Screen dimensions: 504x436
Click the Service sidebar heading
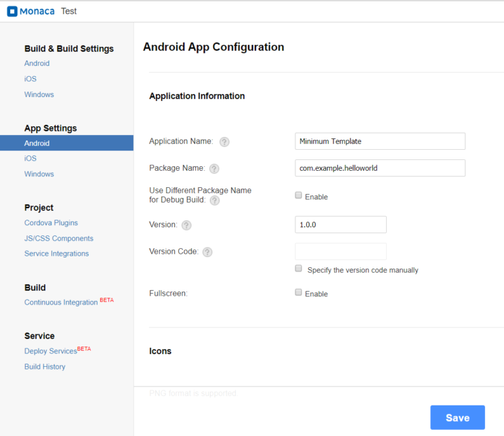39,336
